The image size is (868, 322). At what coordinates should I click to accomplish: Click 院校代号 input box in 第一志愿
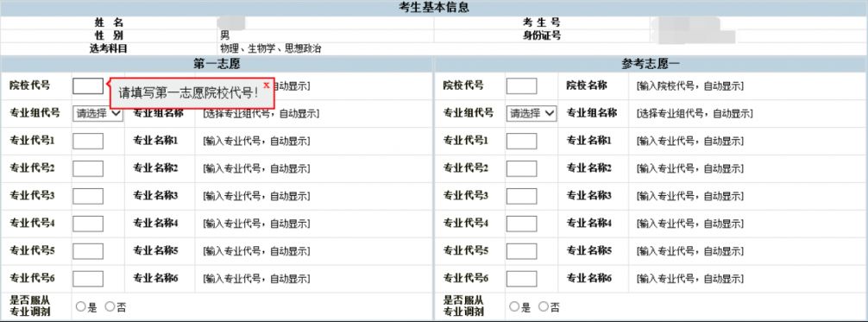coord(88,86)
